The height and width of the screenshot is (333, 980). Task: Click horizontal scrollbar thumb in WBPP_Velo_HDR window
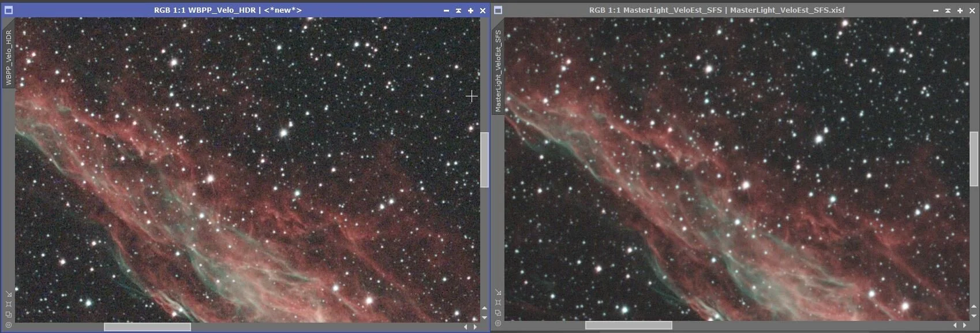[147, 327]
